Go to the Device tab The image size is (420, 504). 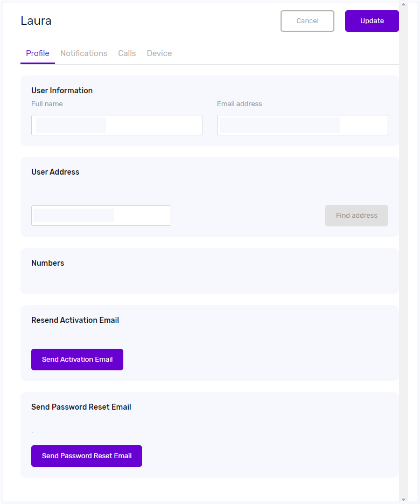point(159,53)
